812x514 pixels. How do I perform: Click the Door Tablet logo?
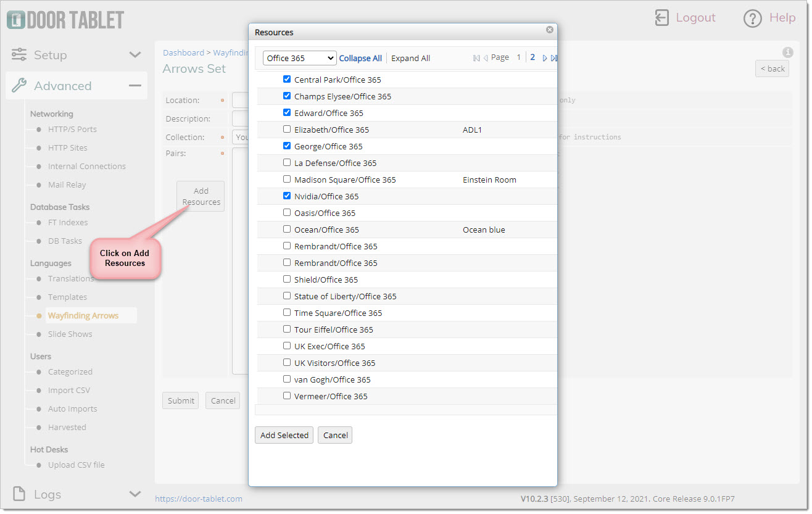pyautogui.click(x=65, y=19)
